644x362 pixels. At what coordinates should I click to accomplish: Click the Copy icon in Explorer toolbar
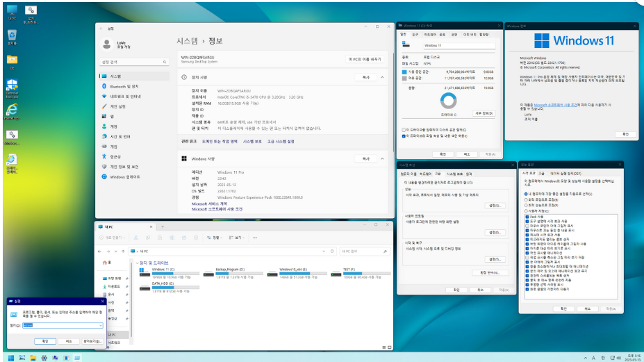[x=148, y=238]
